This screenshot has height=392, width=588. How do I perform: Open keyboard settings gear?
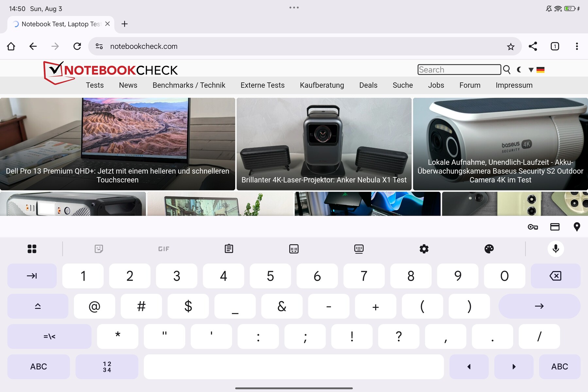point(424,249)
